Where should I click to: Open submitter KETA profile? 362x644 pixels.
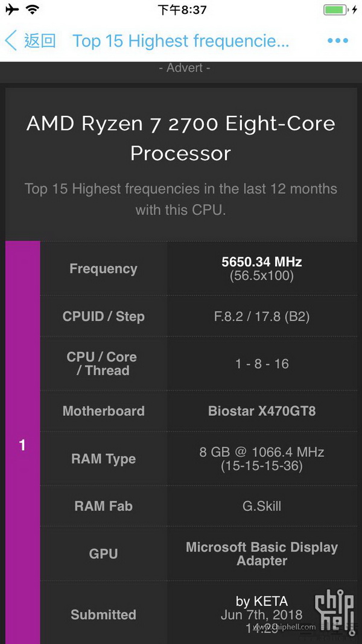click(262, 601)
